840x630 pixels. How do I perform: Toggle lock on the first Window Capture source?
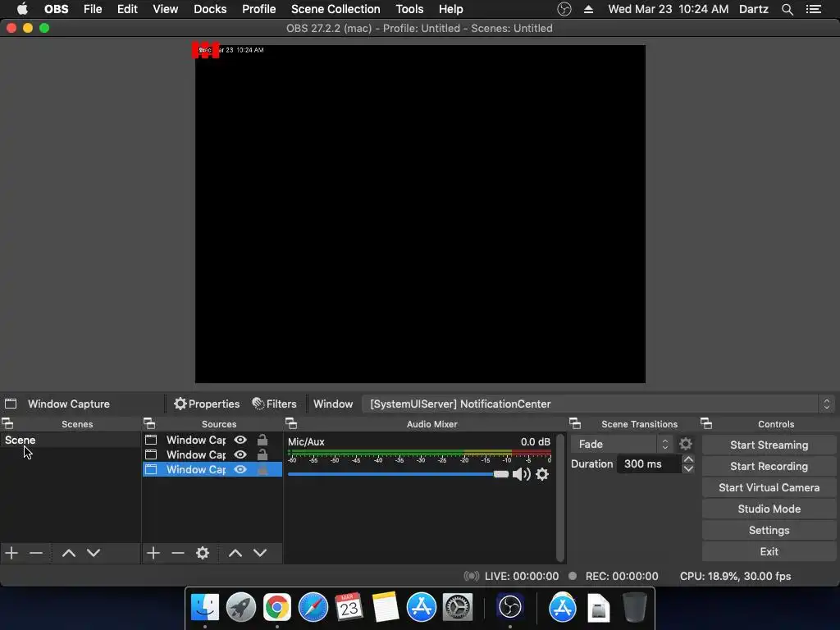pos(262,440)
